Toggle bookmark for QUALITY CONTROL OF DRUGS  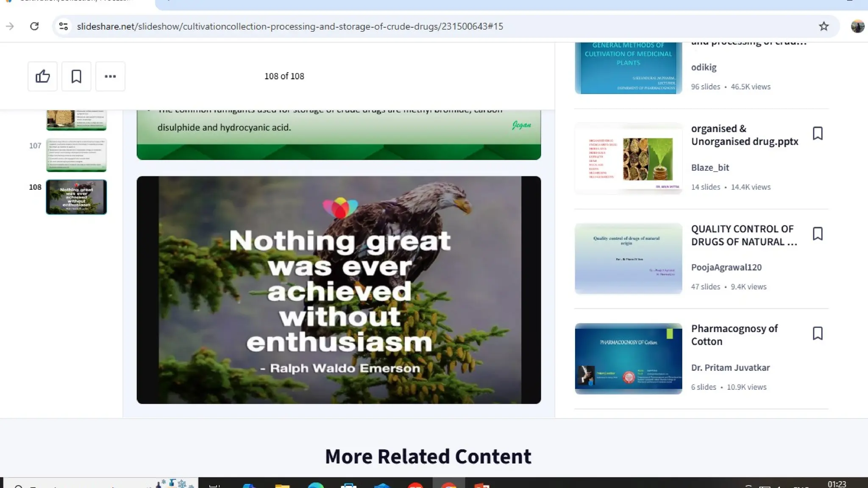tap(818, 234)
